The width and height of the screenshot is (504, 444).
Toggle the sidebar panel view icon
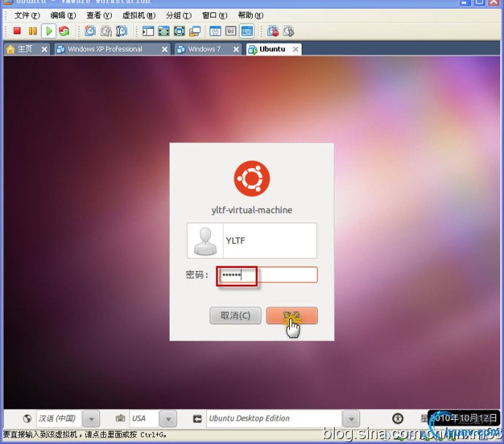pyautogui.click(x=148, y=31)
